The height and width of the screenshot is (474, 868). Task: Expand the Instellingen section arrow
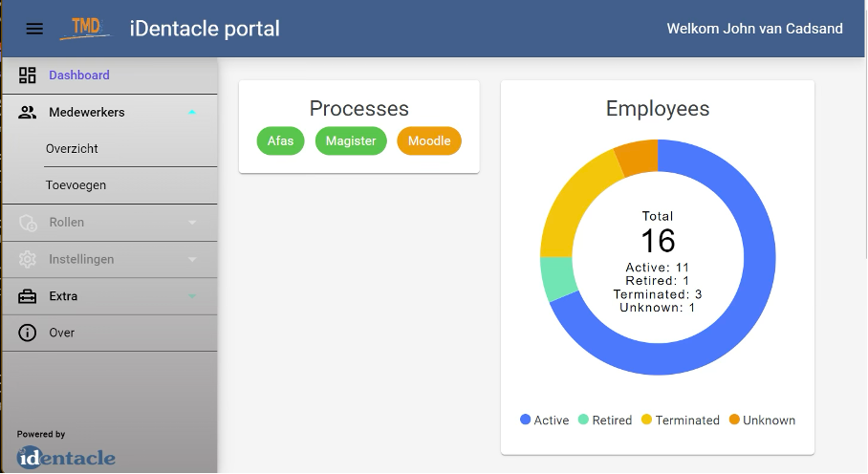192,259
